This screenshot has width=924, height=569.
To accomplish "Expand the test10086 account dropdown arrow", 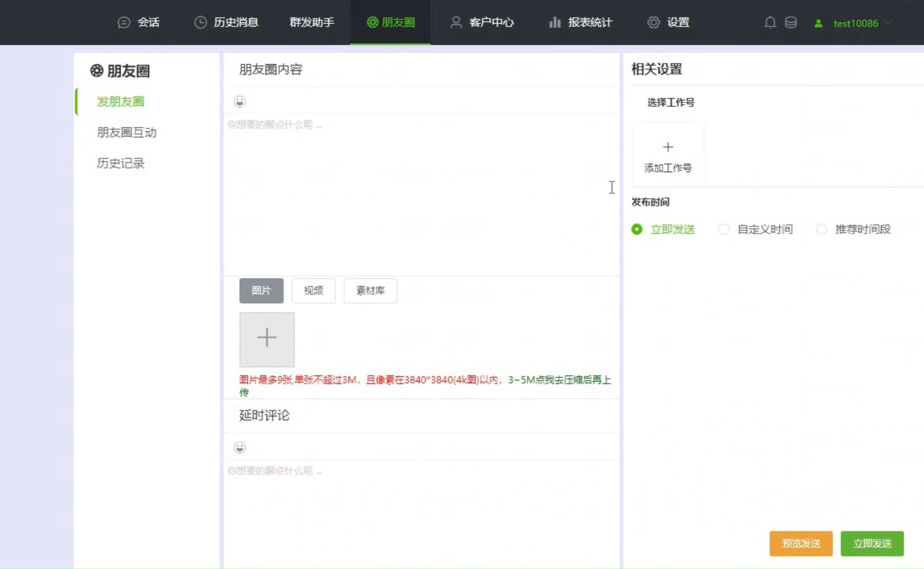I will (x=889, y=23).
